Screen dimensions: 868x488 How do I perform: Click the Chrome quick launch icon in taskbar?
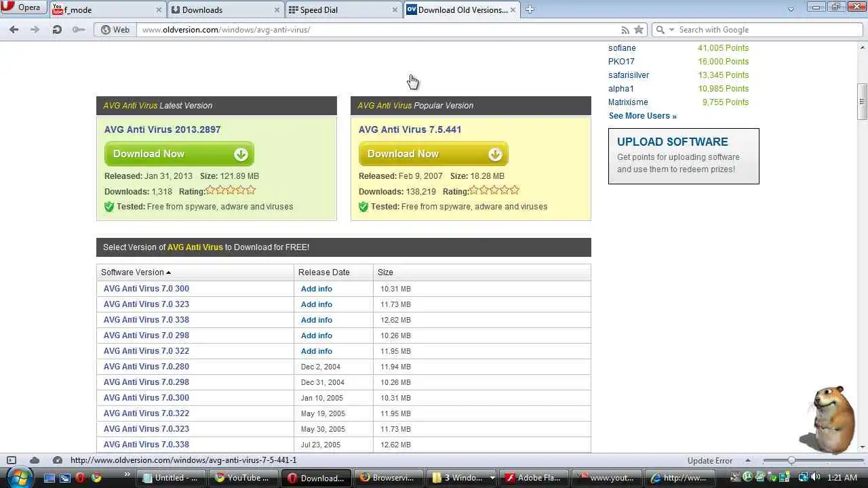tap(96, 478)
